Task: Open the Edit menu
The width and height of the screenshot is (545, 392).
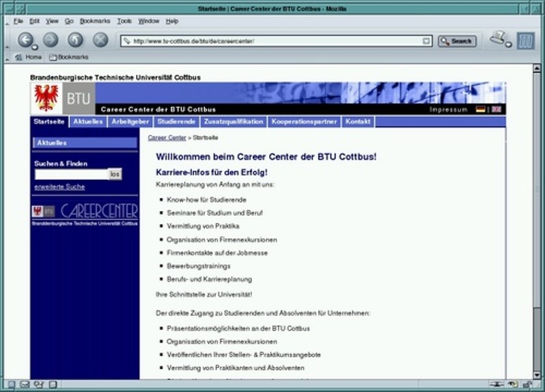Action: point(34,21)
